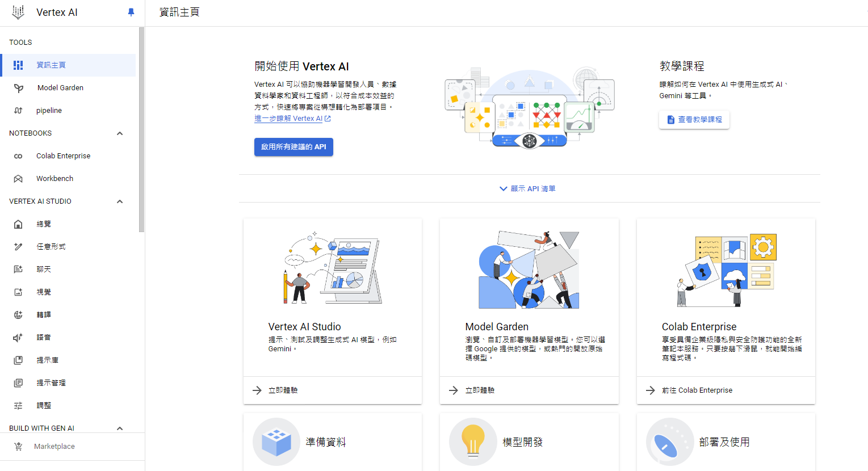The height and width of the screenshot is (471, 868).
Task: Click the 部署及使用 dial icon
Action: 670,442
